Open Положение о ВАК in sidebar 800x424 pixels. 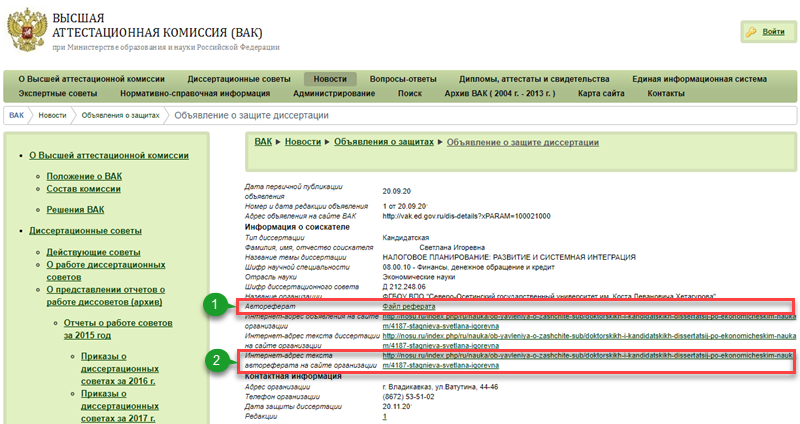[x=84, y=175]
